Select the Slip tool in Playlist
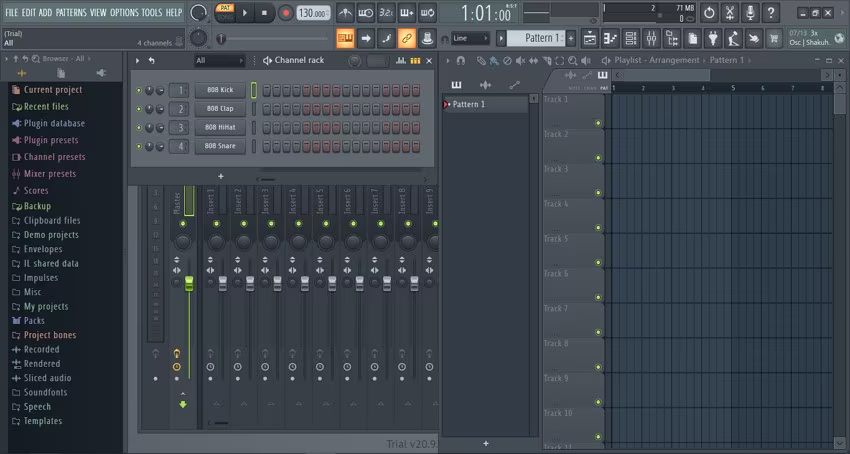Image resolution: width=850 pixels, height=454 pixels. pos(533,61)
